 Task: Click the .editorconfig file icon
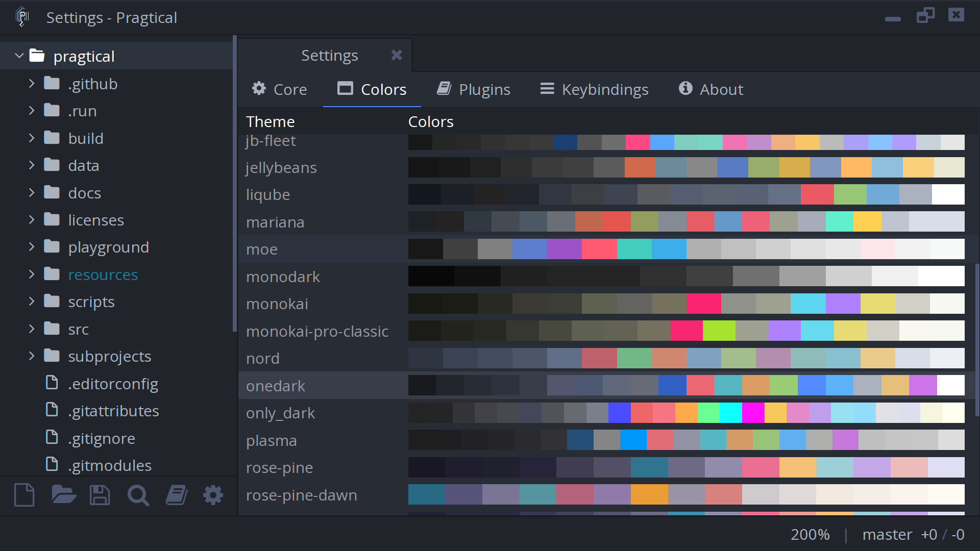[52, 383]
